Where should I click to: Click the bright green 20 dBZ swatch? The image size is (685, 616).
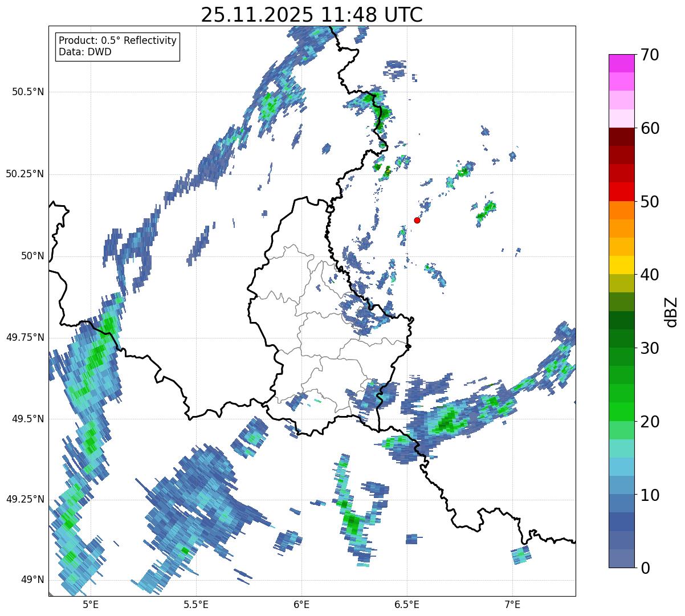point(621,412)
